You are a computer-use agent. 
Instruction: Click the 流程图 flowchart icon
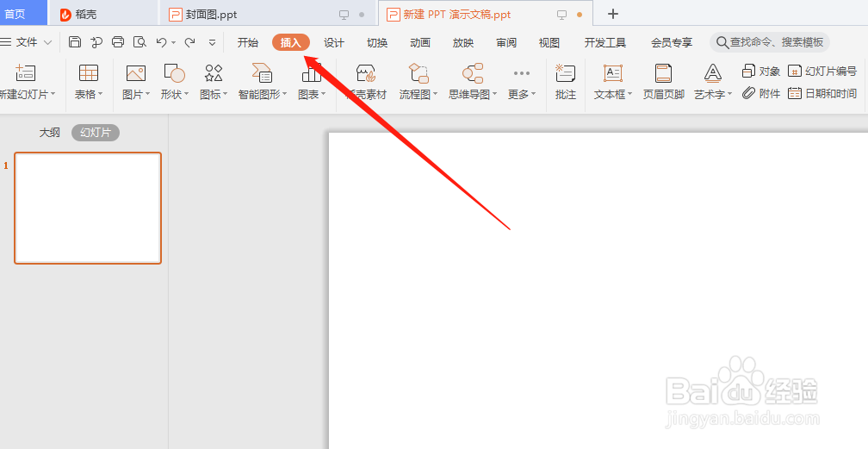tap(418, 72)
